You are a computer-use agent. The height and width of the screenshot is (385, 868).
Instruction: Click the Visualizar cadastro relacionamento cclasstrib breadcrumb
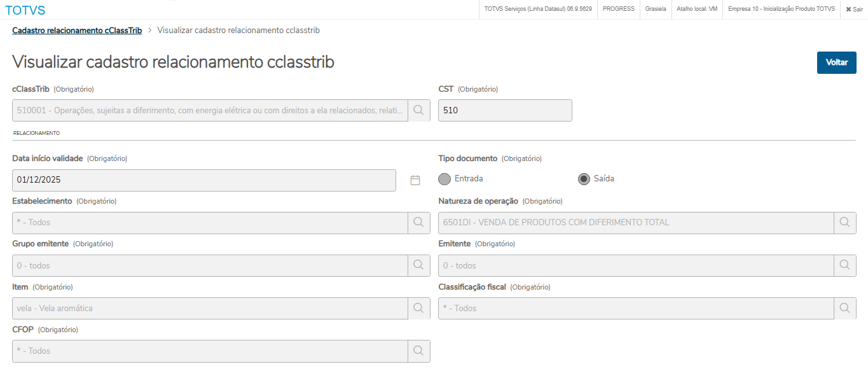(238, 30)
